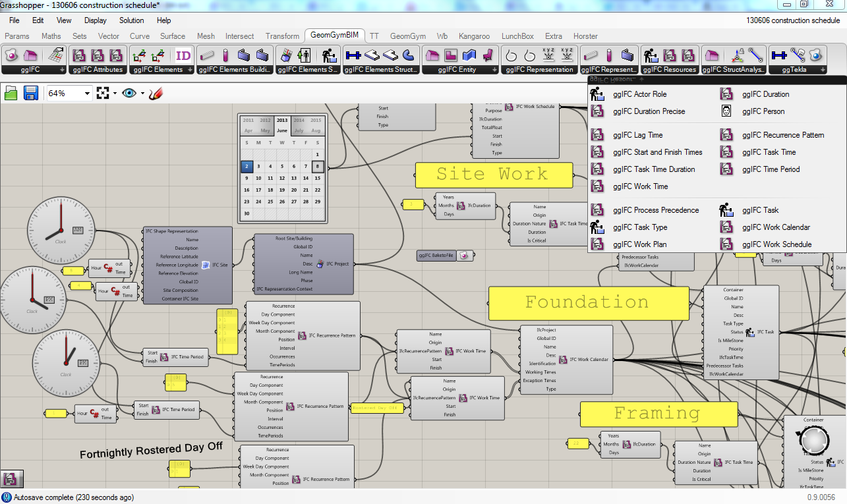Click the ID icon in ggIFC Elements
Screen dimensions: 847x504
(183, 55)
